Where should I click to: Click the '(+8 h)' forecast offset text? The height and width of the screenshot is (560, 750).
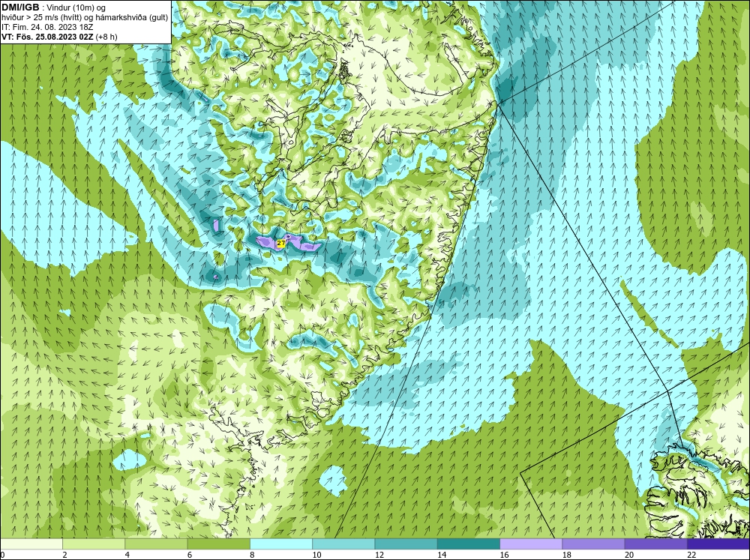click(x=106, y=36)
